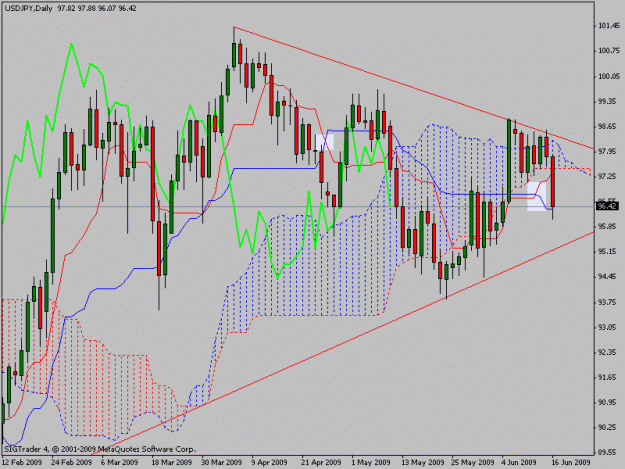Click the 97.95 price axis label
Image resolution: width=625 pixels, height=469 pixels.
coord(609,151)
